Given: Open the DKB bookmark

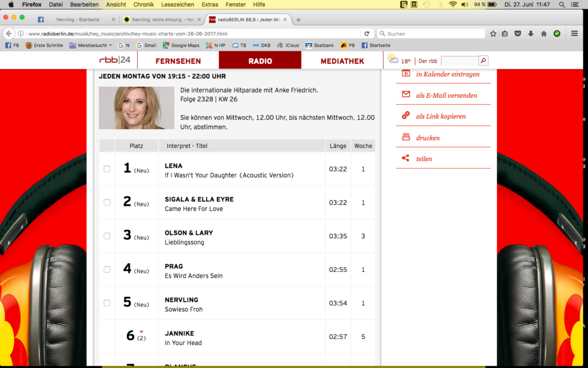Looking at the screenshot, I should tap(261, 45).
